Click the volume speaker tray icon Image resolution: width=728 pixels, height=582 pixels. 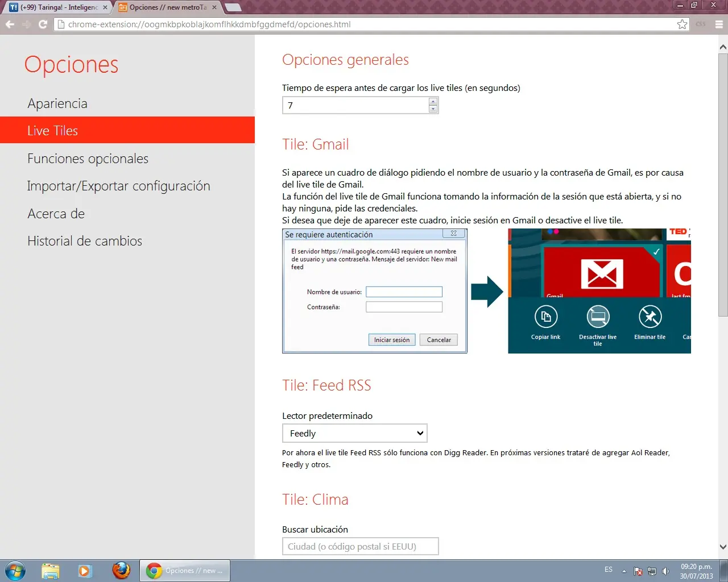click(x=665, y=571)
